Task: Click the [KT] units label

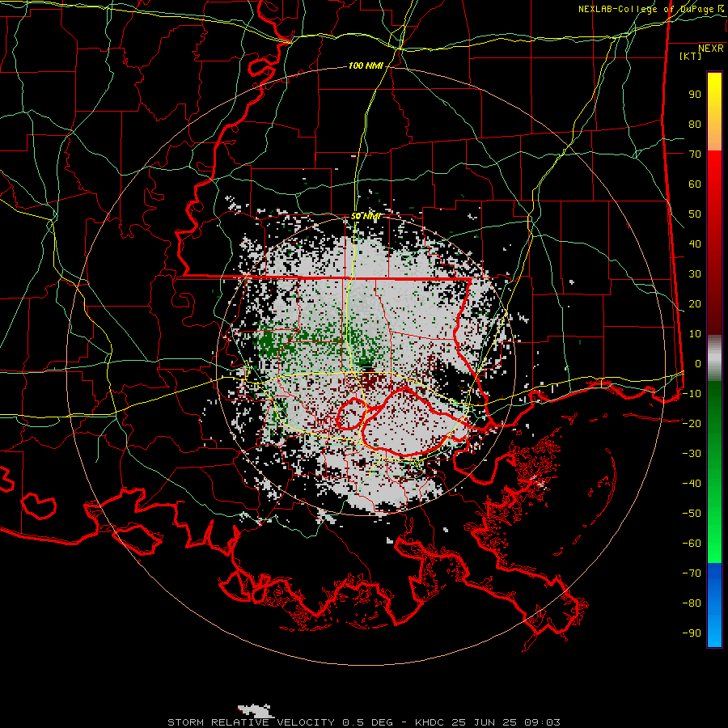Action: coord(690,56)
